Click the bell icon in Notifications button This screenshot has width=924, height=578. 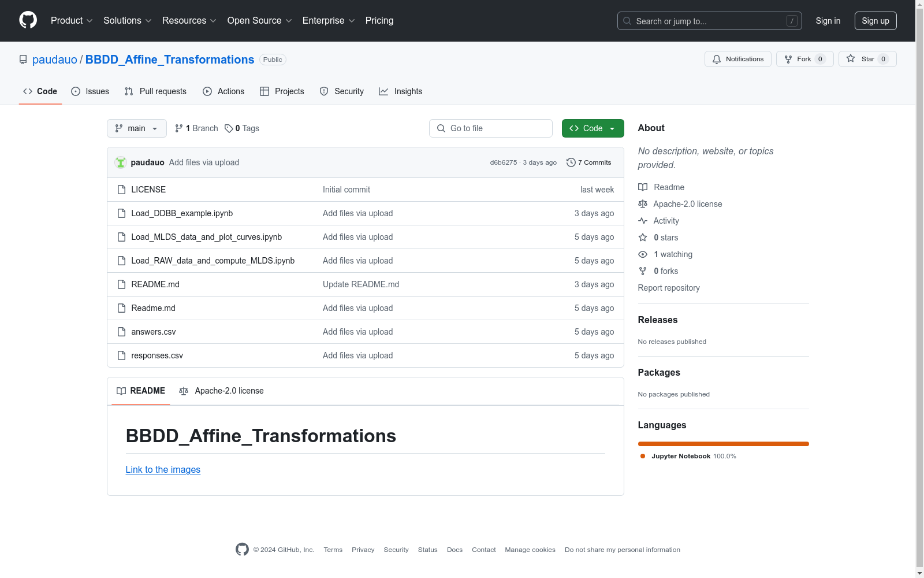click(717, 59)
